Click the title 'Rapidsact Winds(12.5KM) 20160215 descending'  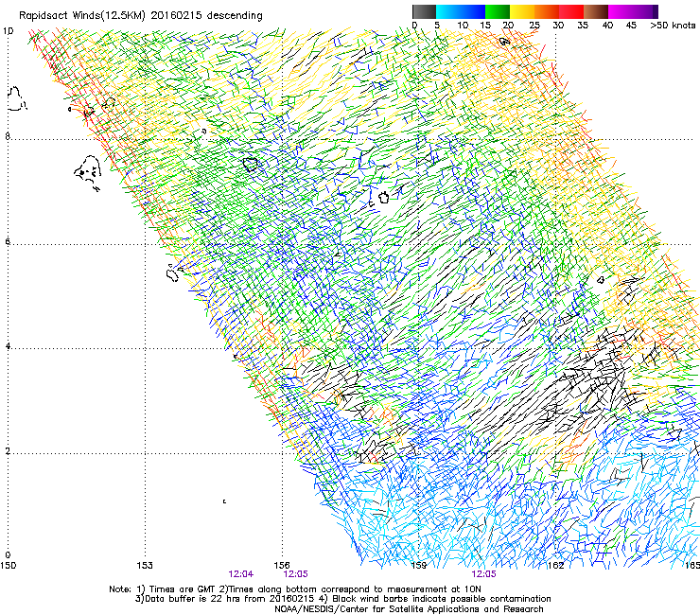141,16
